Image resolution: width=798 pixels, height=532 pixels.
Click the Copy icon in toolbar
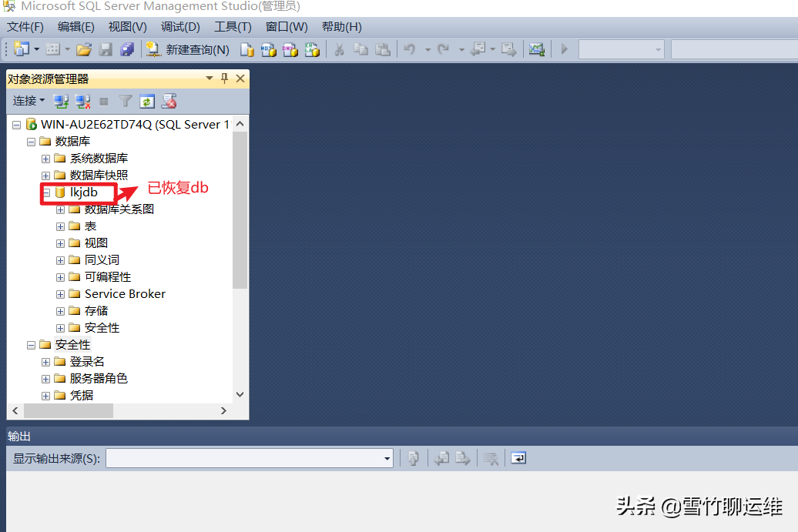360,49
